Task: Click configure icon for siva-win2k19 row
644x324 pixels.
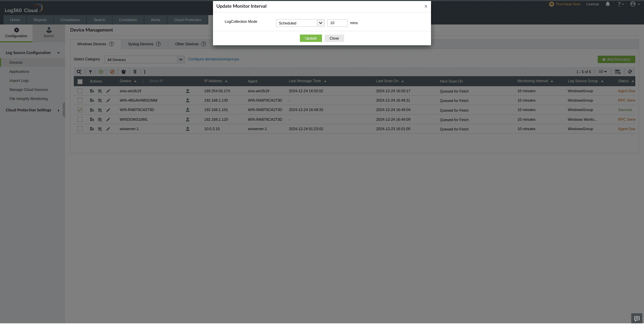Action: click(x=92, y=91)
